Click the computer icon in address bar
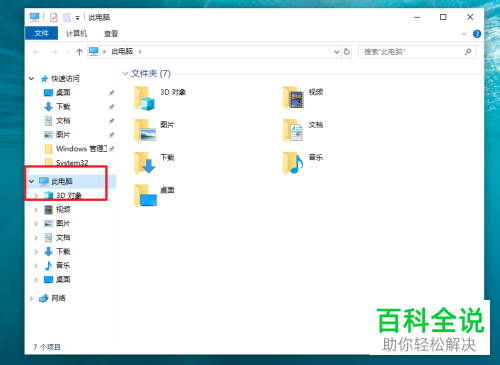The image size is (500, 365). pyautogui.click(x=94, y=51)
